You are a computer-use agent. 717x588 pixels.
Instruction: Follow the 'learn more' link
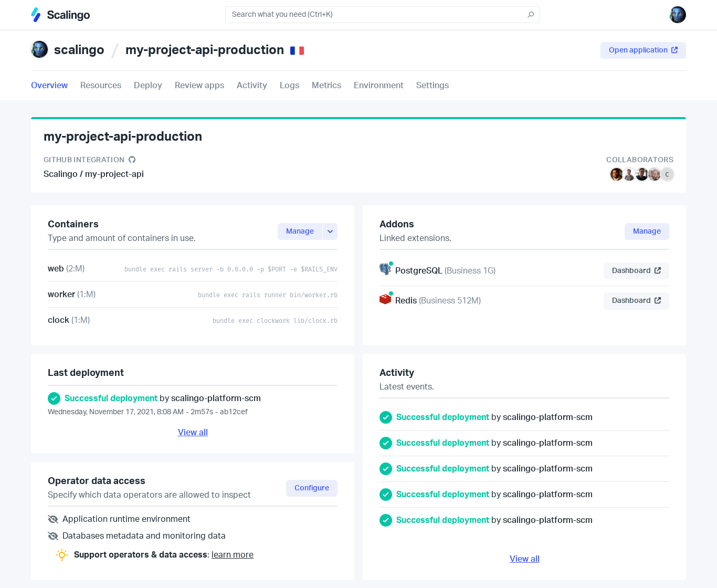(x=233, y=555)
